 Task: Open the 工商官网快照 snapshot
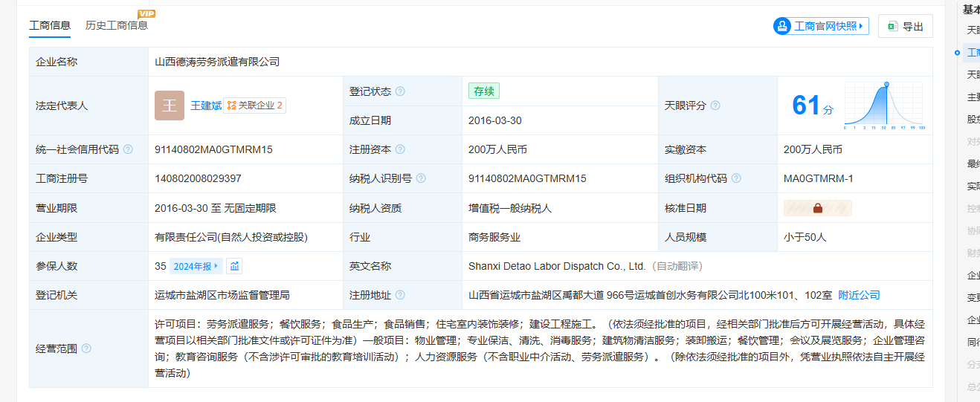821,26
